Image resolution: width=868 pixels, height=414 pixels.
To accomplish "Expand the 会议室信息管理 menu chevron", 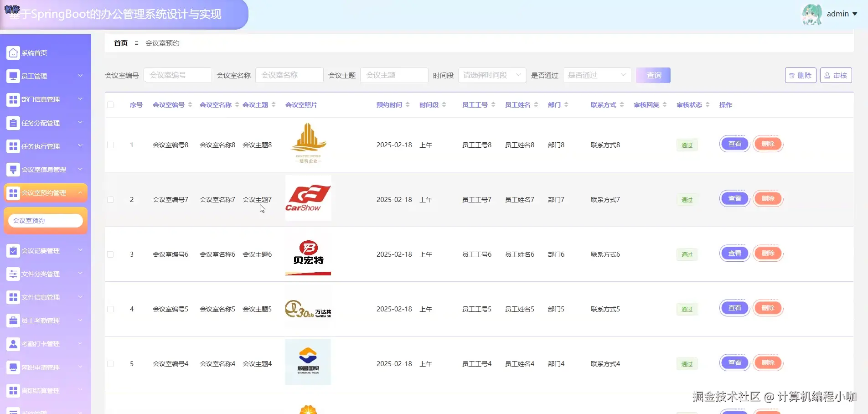I will pyautogui.click(x=80, y=169).
